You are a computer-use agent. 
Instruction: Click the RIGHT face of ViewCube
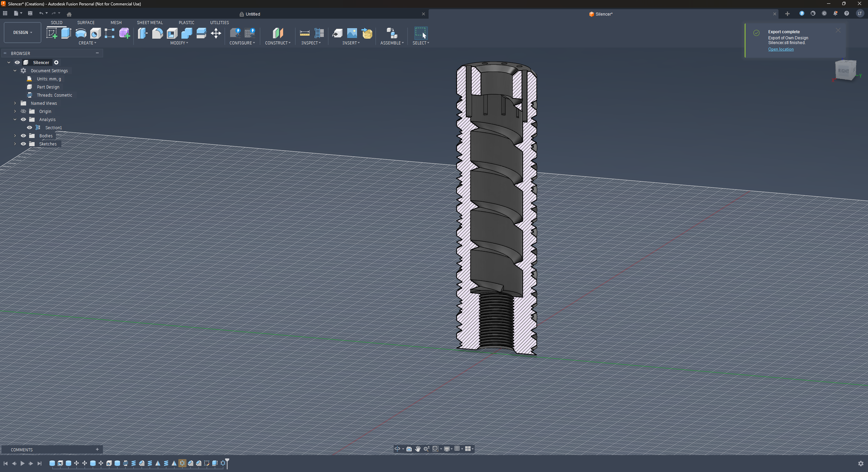click(x=843, y=71)
